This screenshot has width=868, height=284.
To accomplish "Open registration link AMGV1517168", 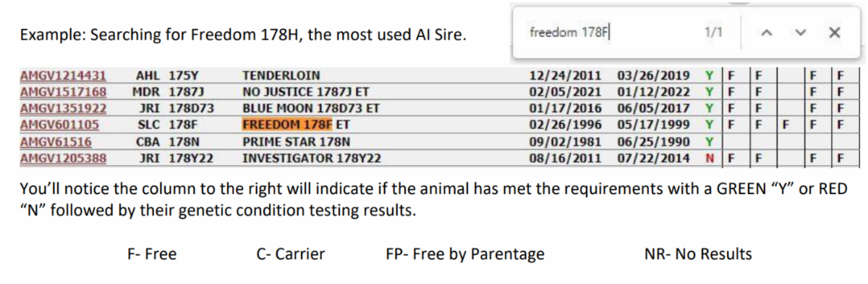I will (x=63, y=92).
